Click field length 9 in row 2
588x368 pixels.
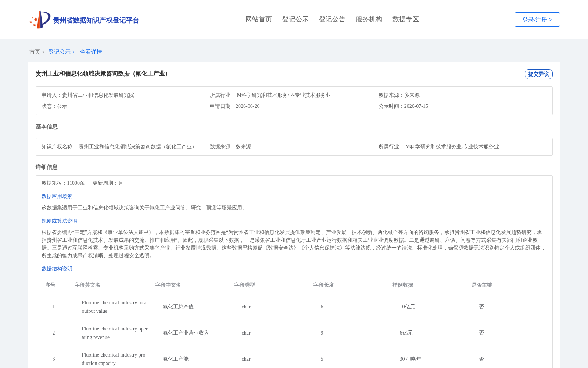pyautogui.click(x=322, y=333)
